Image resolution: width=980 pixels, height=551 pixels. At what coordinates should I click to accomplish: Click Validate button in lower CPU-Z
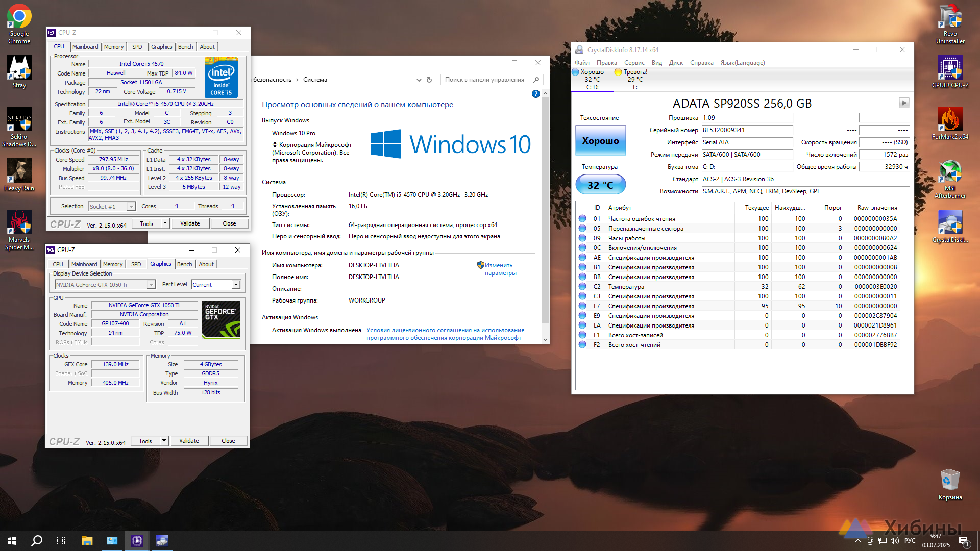(x=189, y=441)
